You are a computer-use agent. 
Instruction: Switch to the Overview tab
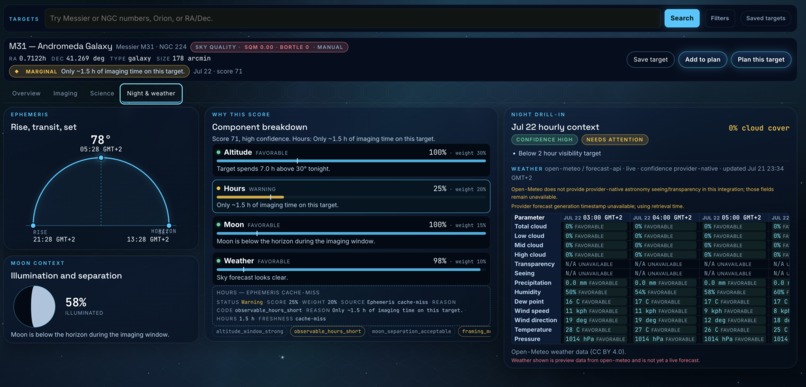coord(26,94)
